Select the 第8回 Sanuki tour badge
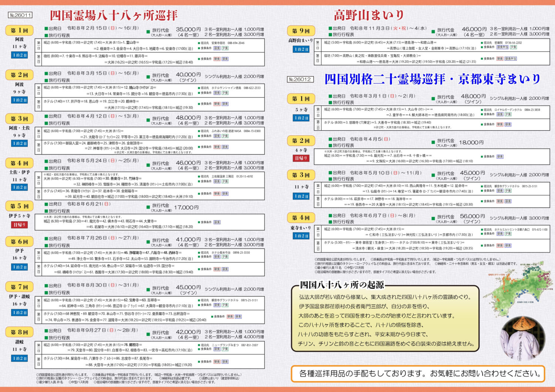This screenshot has height=392, width=555. pyautogui.click(x=19, y=332)
